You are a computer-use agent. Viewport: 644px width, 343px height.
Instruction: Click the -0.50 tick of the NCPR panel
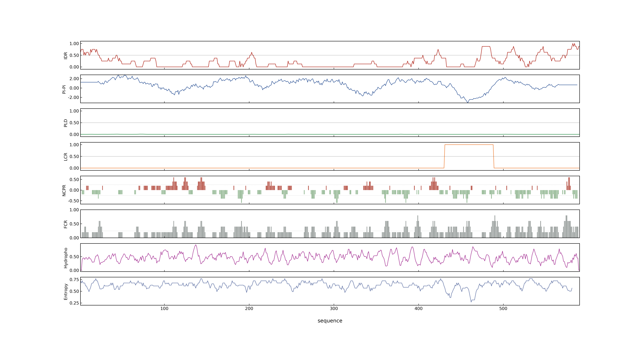[x=73, y=201]
